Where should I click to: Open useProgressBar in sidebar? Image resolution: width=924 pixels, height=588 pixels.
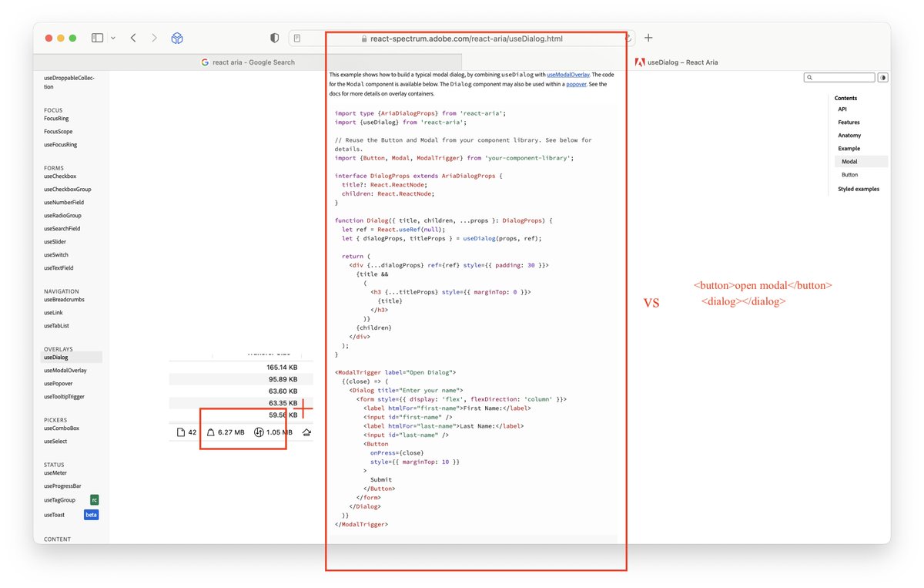62,486
